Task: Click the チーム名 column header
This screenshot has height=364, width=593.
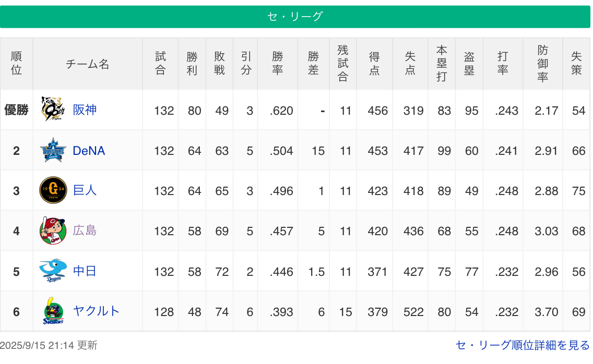Action: pyautogui.click(x=88, y=64)
